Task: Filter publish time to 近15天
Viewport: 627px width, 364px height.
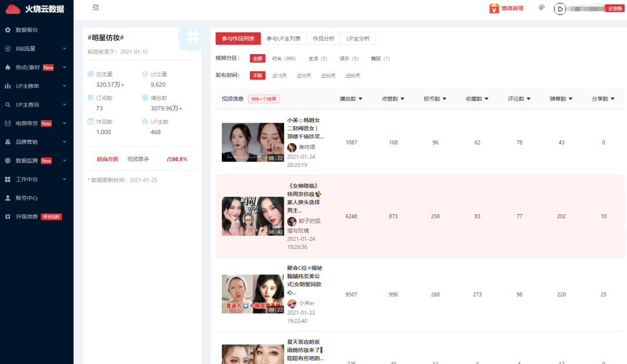Action: (x=279, y=75)
